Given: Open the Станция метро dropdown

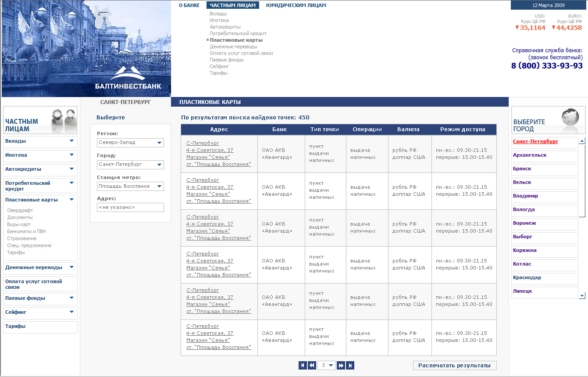Looking at the screenshot, I should pyautogui.click(x=130, y=187).
